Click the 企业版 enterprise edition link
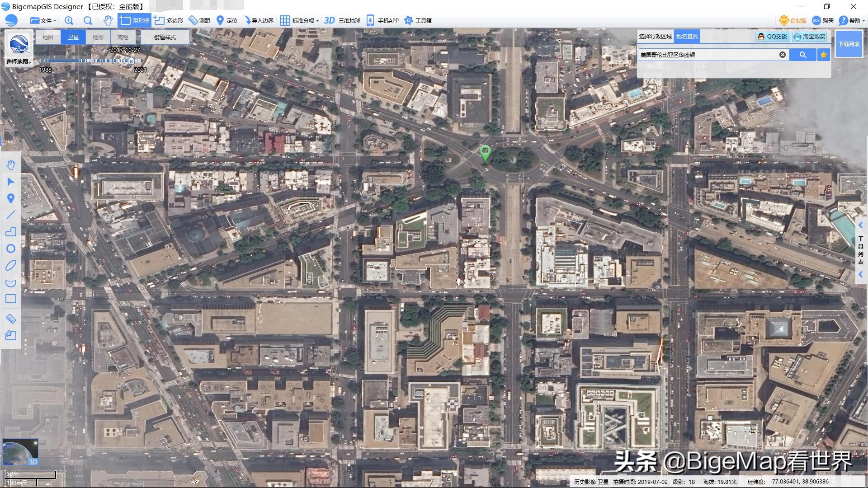Viewport: 868px width, 488px height. tap(793, 20)
